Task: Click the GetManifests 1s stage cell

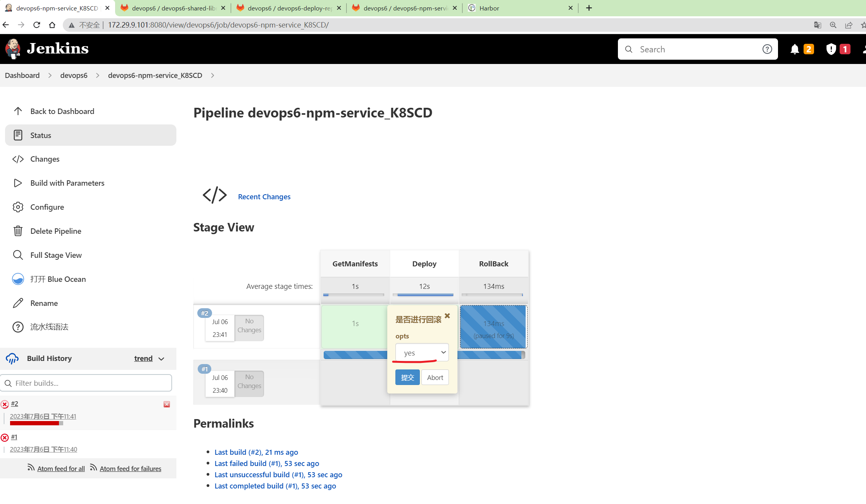Action: (x=355, y=327)
